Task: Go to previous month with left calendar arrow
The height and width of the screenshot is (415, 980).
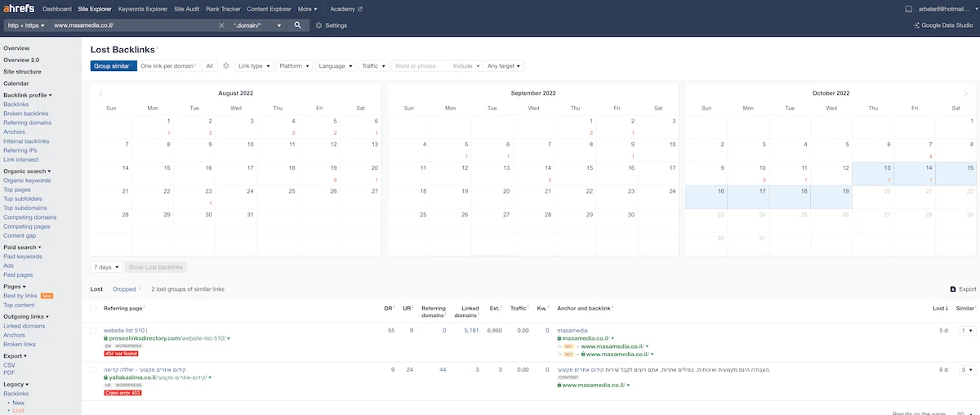Action: pyautogui.click(x=101, y=93)
